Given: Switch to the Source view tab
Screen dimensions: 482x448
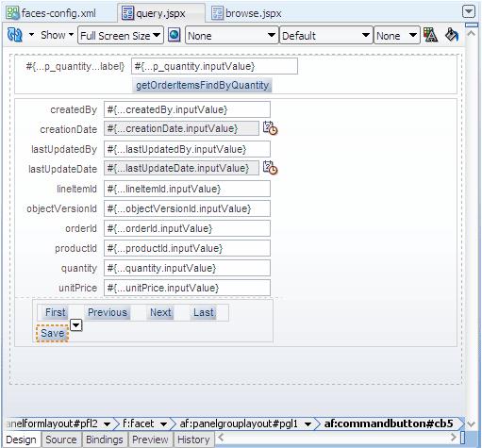Looking at the screenshot, I should (61, 440).
